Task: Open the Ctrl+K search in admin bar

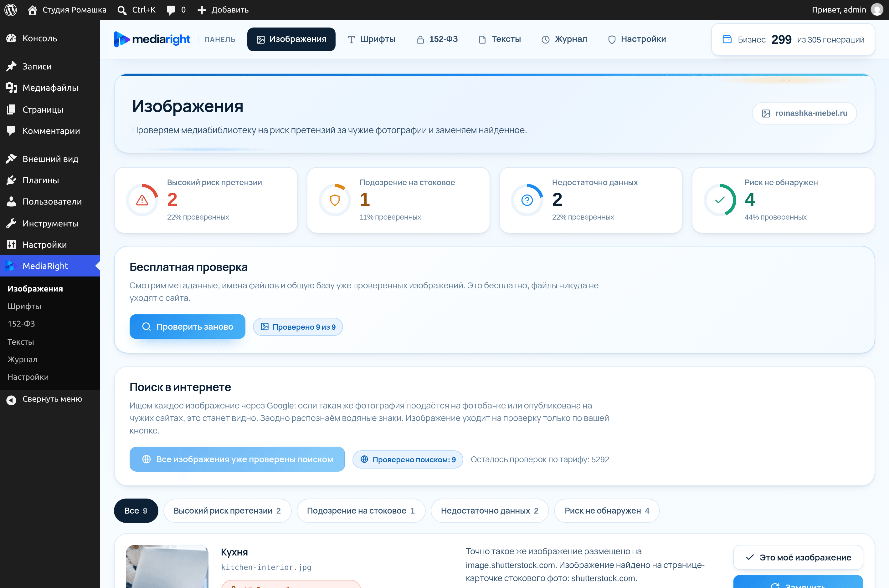Action: [x=136, y=10]
